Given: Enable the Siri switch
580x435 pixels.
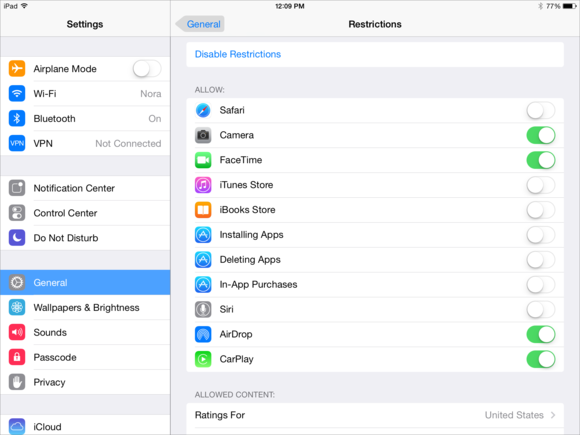Looking at the screenshot, I should pyautogui.click(x=541, y=309).
